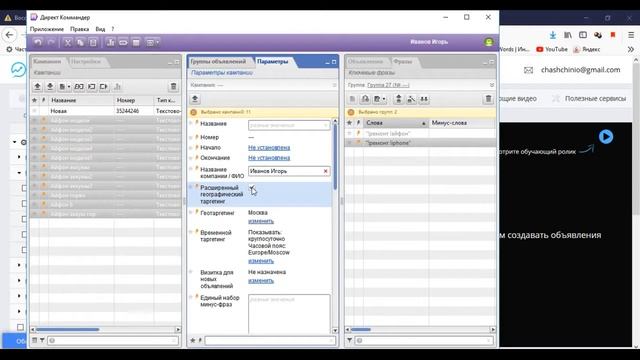Undo the last action in main toolbar
The height and width of the screenshot is (360, 640).
click(x=38, y=42)
